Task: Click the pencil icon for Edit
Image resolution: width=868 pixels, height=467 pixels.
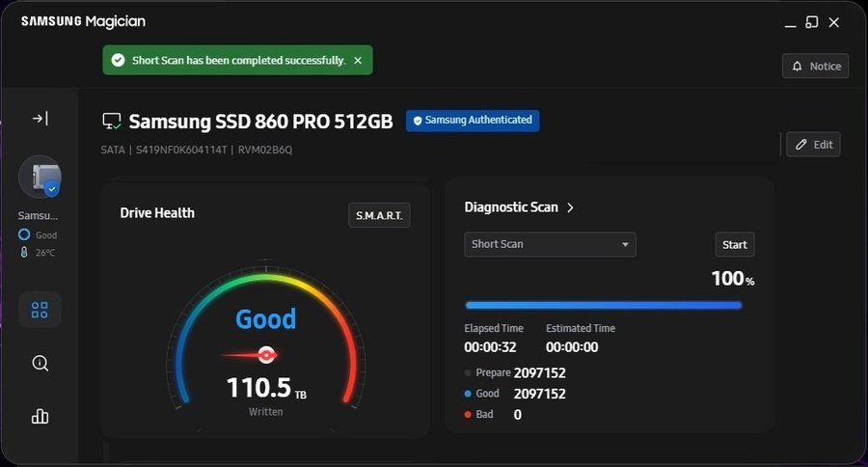Action: (801, 145)
